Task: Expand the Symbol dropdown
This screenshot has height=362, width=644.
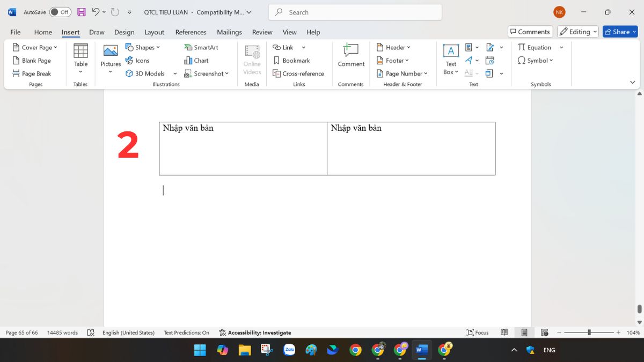Action: 536,61
